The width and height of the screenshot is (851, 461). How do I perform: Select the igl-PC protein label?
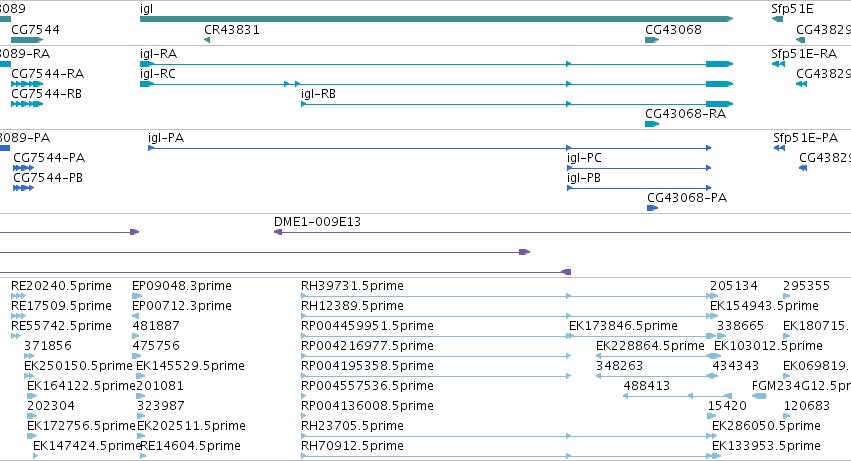pos(584,158)
